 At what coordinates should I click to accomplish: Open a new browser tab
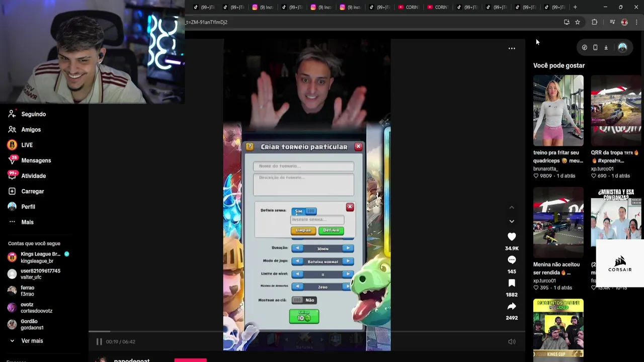click(575, 7)
